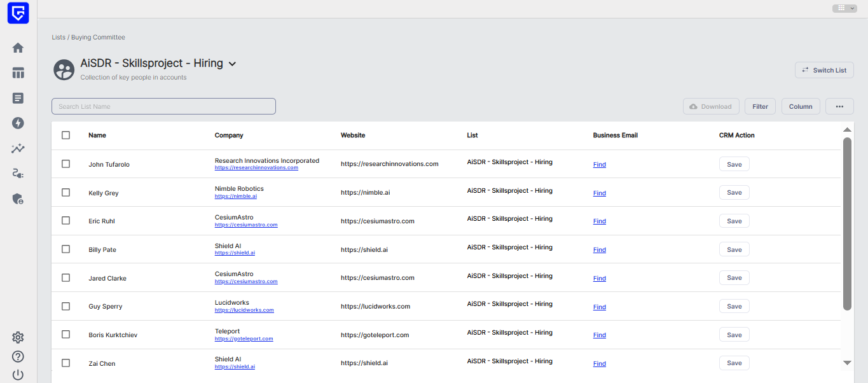Viewport: 868px width, 383px height.
Task: Check the box for Kelly Grey
Action: tap(65, 192)
